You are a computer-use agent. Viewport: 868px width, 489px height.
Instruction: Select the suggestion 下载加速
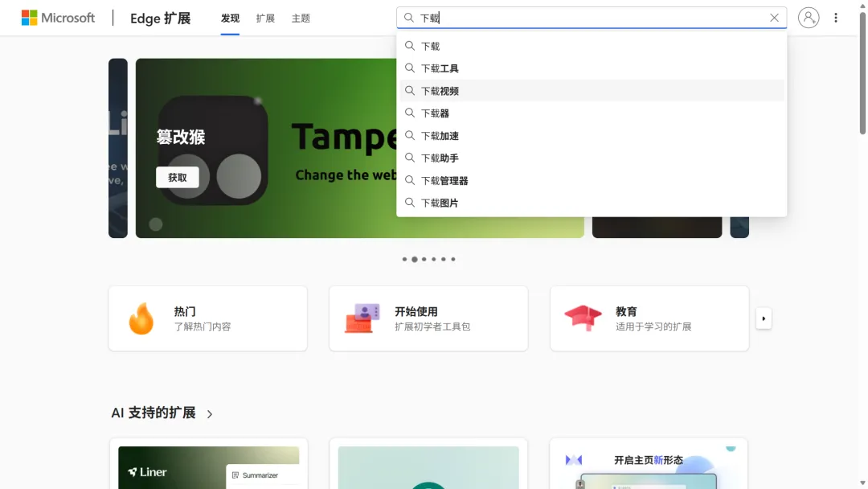pos(592,136)
